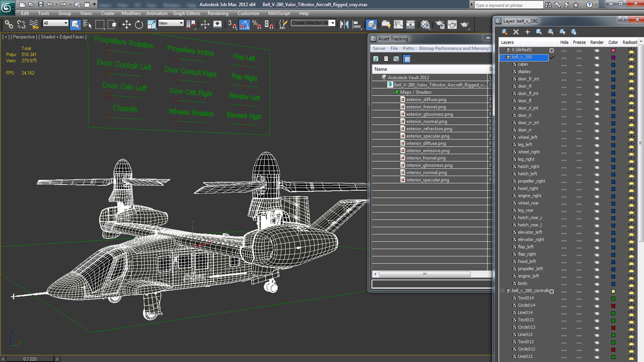Click Use Pivot Point Center button

(x=191, y=24)
